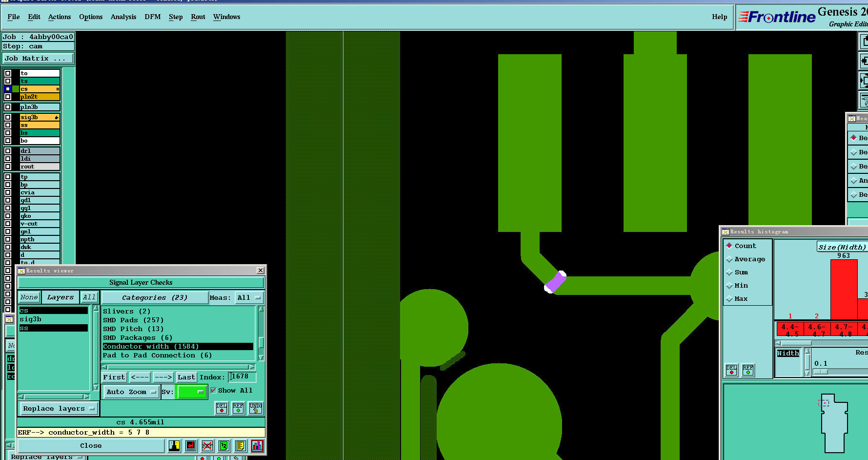Viewport: 868px width, 460px height.
Task: Toggle display box for the 'pln2t' layer
Action: pos(8,97)
